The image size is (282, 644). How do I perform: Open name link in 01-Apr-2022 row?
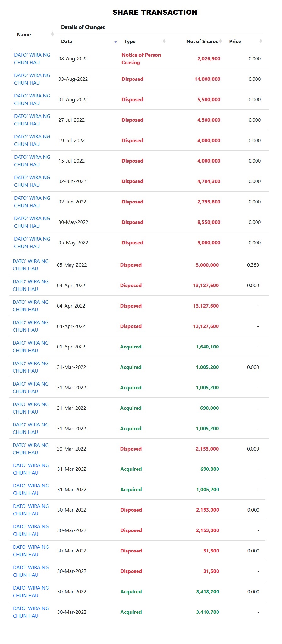[x=31, y=347]
